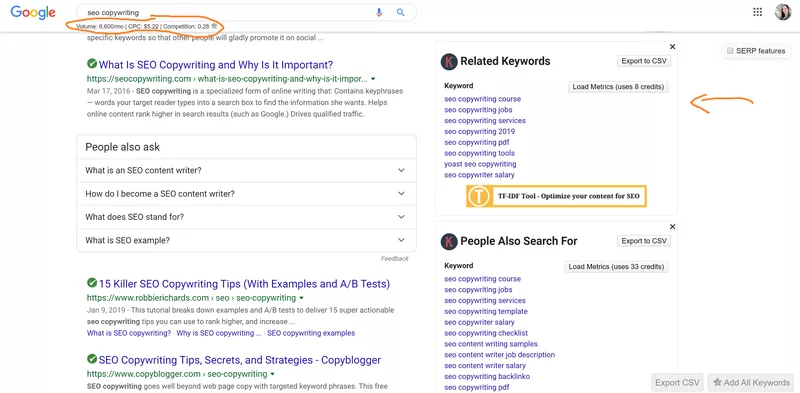Click the blue search magnifier icon
This screenshot has width=800, height=393.
401,13
